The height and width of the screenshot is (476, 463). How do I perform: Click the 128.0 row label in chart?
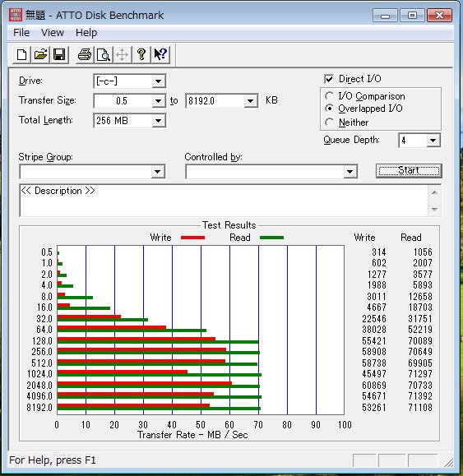(x=42, y=341)
